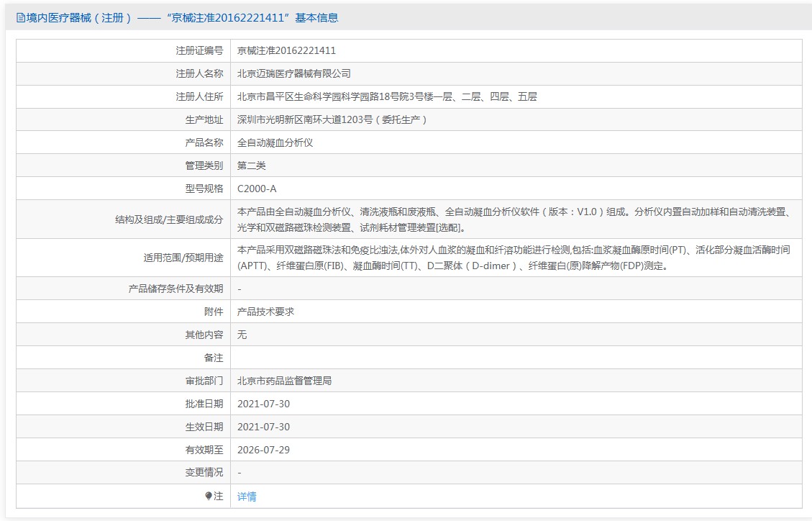Click approval department 北京市药品监督管理局

coord(284,381)
